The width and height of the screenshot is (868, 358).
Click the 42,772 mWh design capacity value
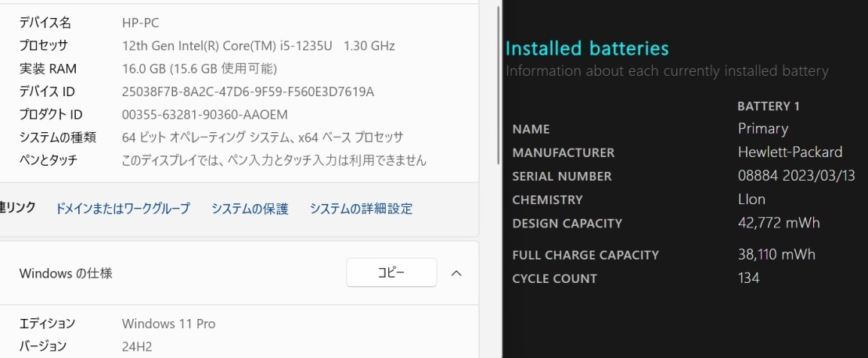pos(779,223)
